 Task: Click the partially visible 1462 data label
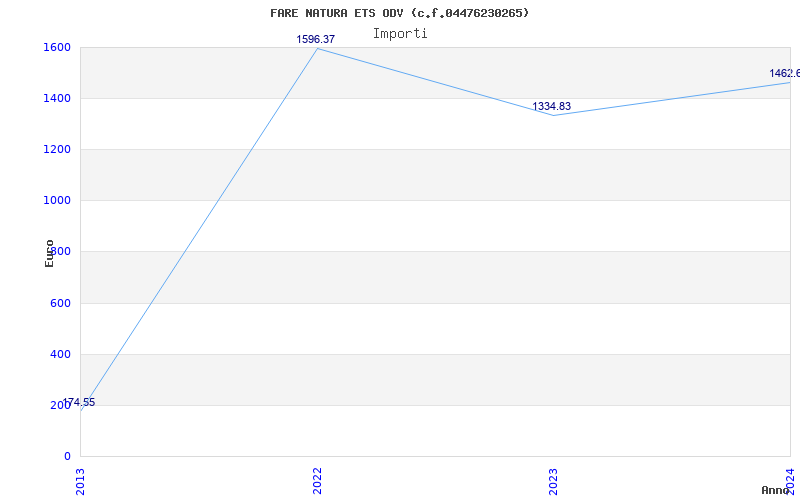pyautogui.click(x=785, y=73)
